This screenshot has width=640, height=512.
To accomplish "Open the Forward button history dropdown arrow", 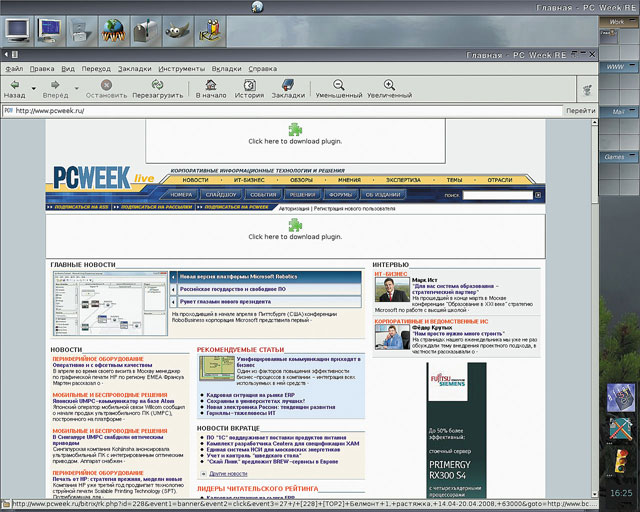I will [76, 88].
